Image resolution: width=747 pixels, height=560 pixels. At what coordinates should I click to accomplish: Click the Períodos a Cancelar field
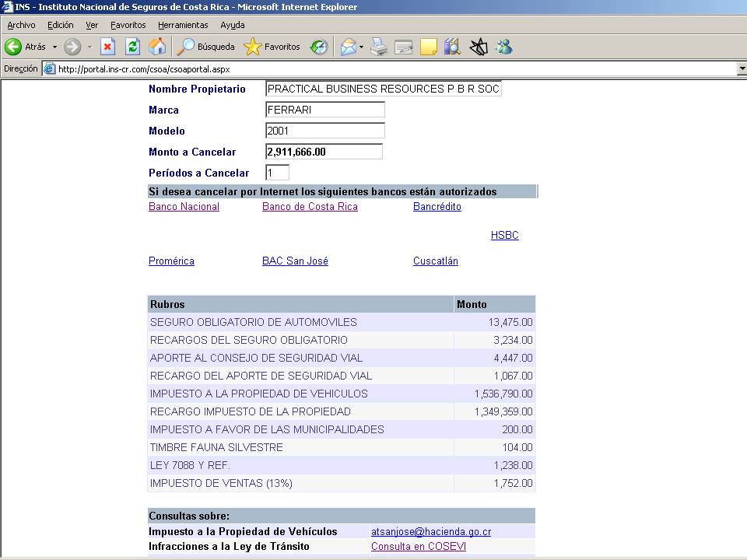point(277,173)
